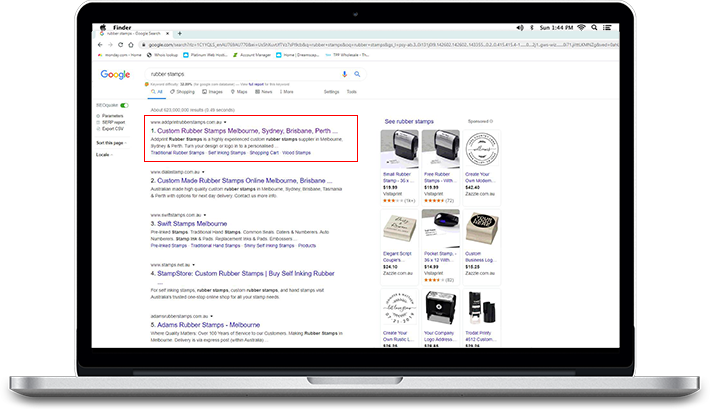Viewport: 710px width, 410px height.
Task: Expand the Sort this page dropdown
Action: pyautogui.click(x=111, y=143)
